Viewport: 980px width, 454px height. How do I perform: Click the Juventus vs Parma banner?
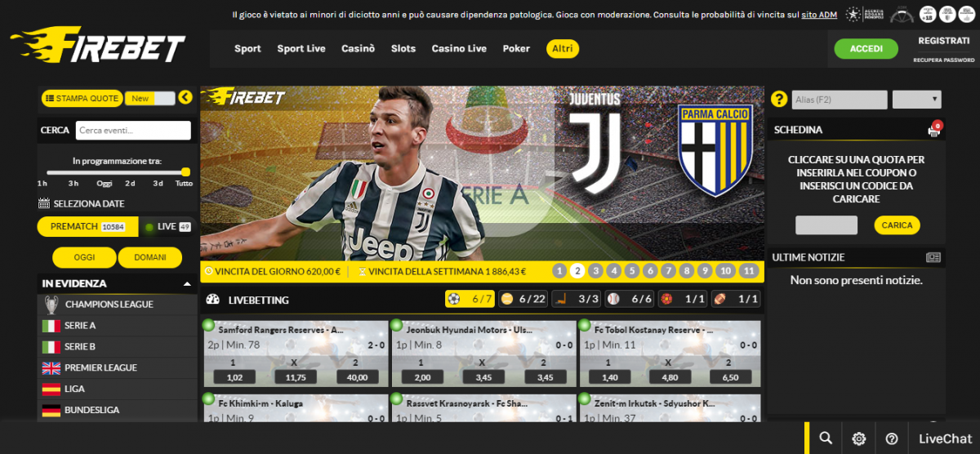pos(483,173)
